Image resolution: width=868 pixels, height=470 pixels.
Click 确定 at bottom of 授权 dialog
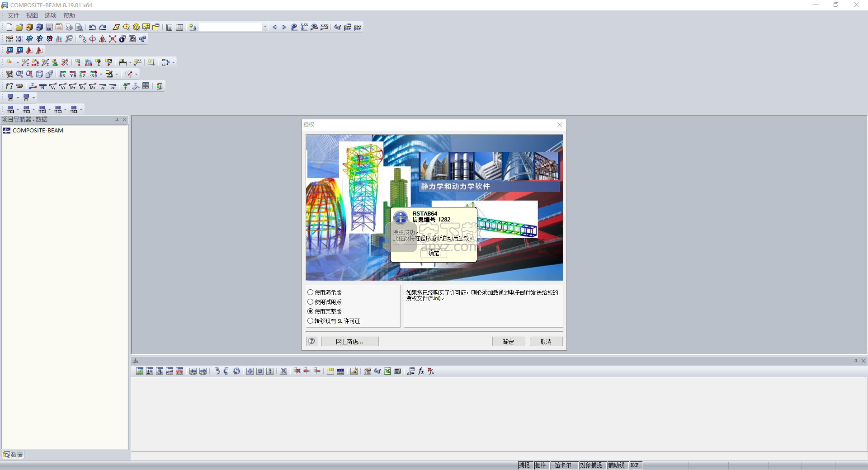509,341
